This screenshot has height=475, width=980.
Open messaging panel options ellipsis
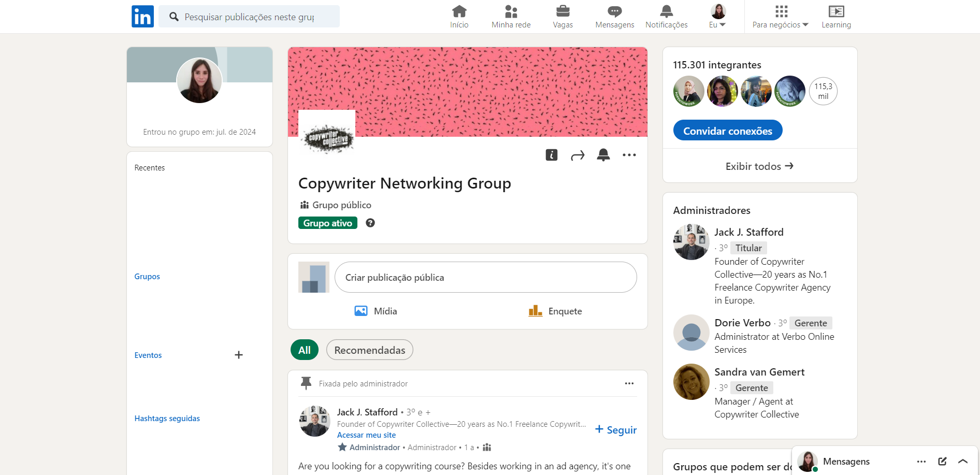[921, 461]
